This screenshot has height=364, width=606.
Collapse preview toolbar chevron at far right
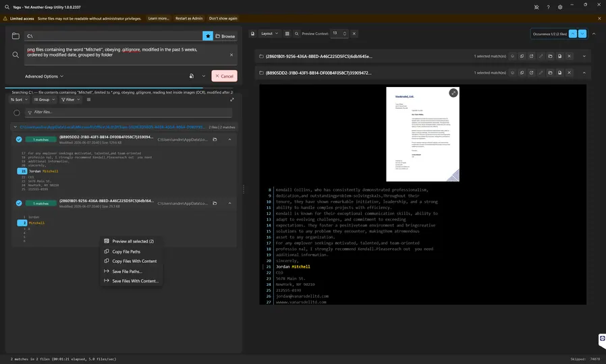pos(594,34)
